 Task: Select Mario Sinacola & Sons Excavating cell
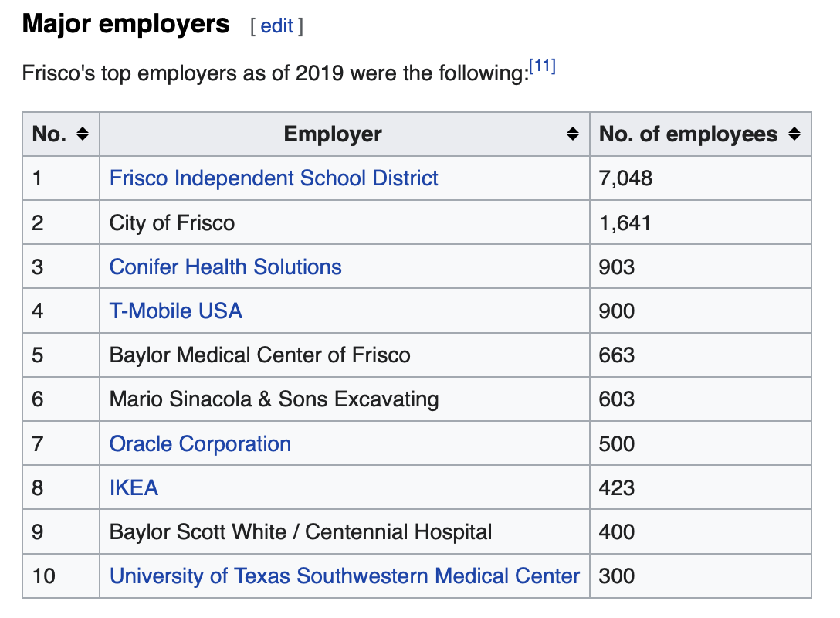(x=344, y=399)
